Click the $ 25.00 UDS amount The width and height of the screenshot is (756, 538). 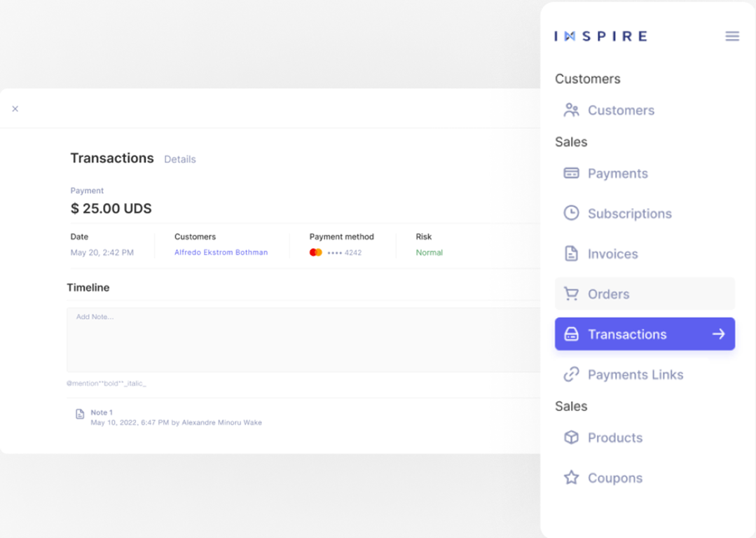click(111, 208)
